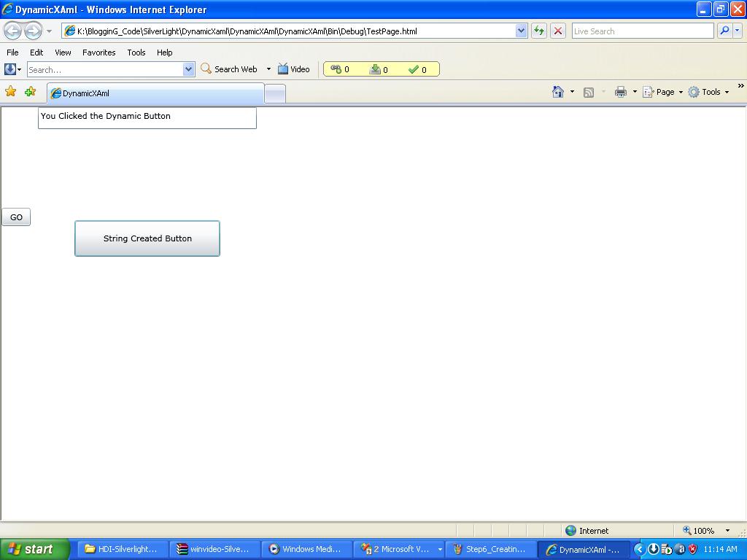Go back with the Back arrow button
The image size is (747, 560).
pyautogui.click(x=13, y=31)
